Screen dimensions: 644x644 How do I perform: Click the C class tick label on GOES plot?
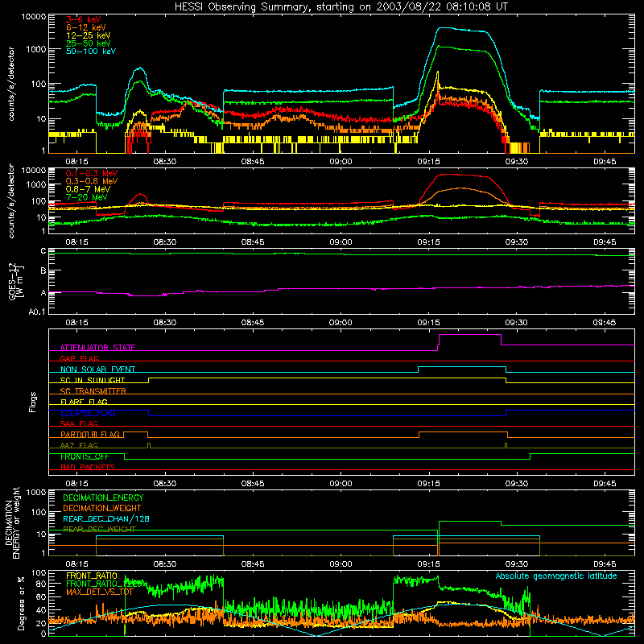43,251
